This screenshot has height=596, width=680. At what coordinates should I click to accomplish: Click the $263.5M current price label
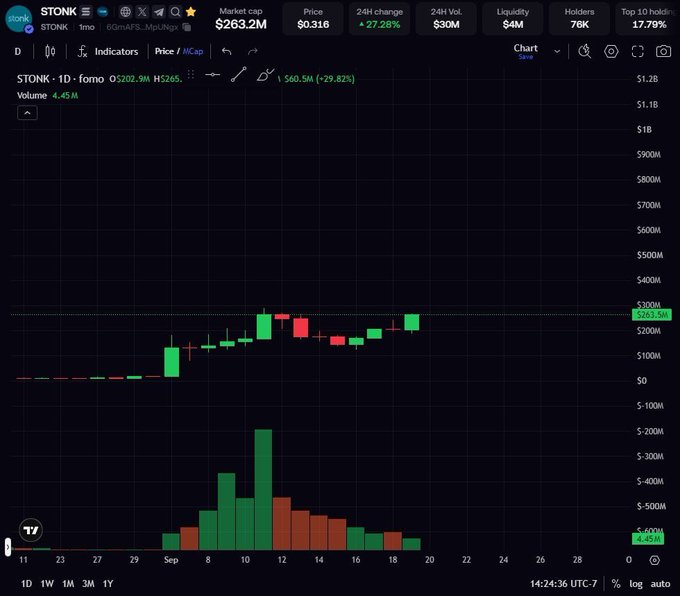[x=652, y=315]
